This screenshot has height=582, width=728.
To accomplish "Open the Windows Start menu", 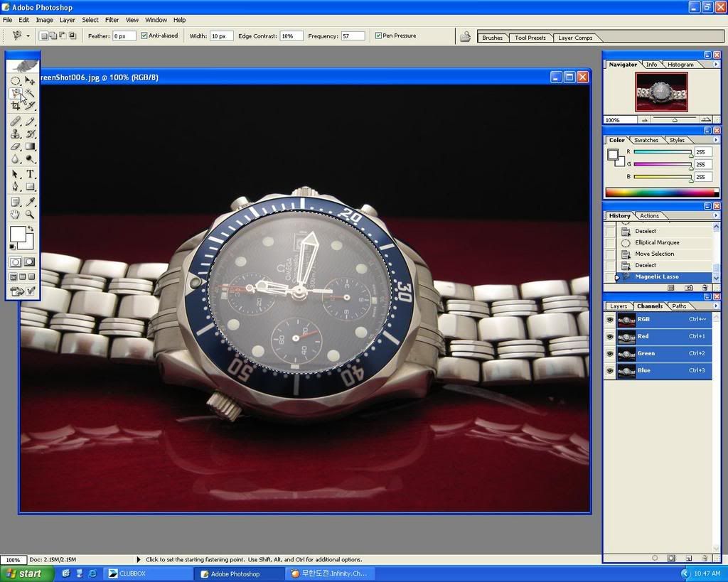I will click(27, 573).
